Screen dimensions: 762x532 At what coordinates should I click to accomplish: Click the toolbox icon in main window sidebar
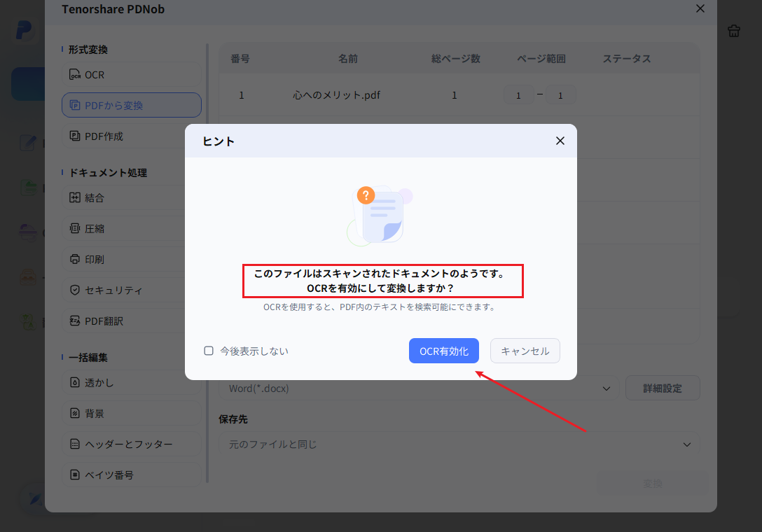point(28,277)
